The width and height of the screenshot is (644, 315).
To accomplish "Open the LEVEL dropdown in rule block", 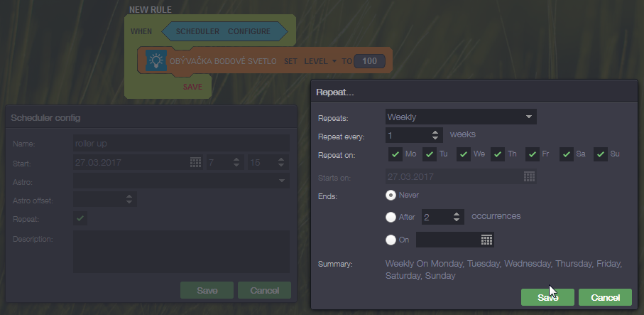I will coord(320,61).
